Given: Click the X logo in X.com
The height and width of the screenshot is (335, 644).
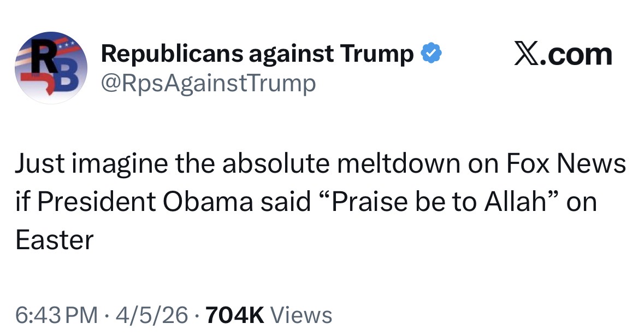Looking at the screenshot, I should tap(526, 54).
